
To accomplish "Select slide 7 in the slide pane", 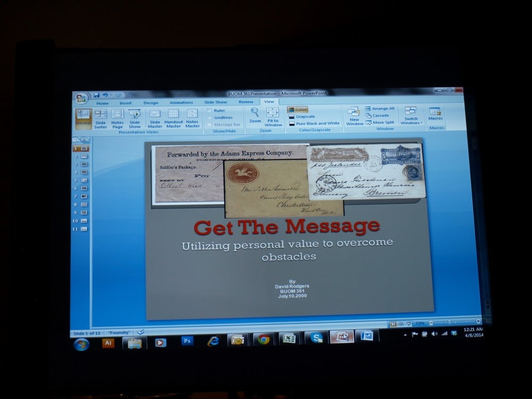I will point(81,196).
